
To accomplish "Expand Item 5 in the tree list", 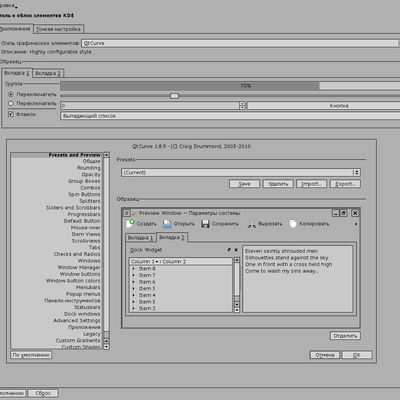I will tap(134, 289).
